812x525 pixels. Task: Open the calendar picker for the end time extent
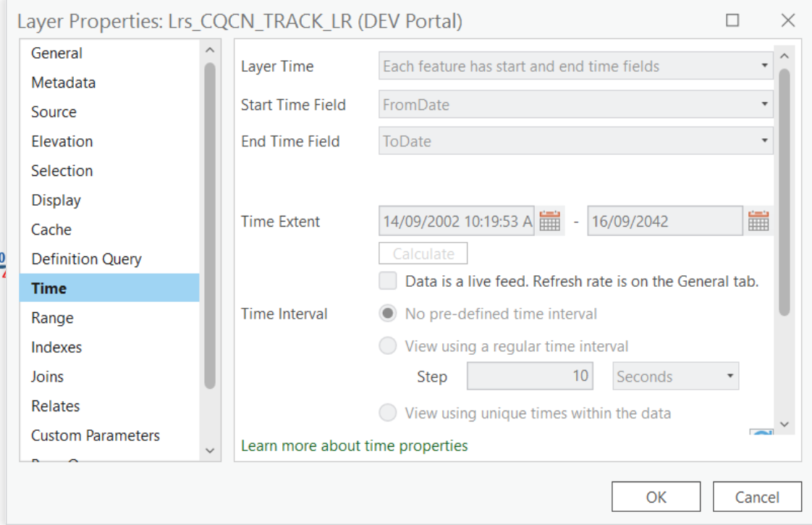click(x=757, y=219)
